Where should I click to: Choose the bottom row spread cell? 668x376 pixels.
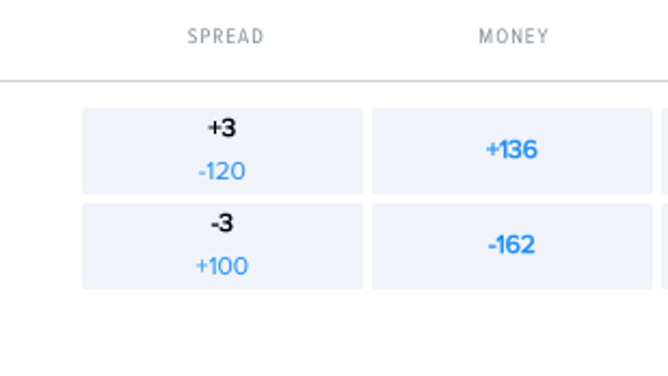tap(222, 246)
